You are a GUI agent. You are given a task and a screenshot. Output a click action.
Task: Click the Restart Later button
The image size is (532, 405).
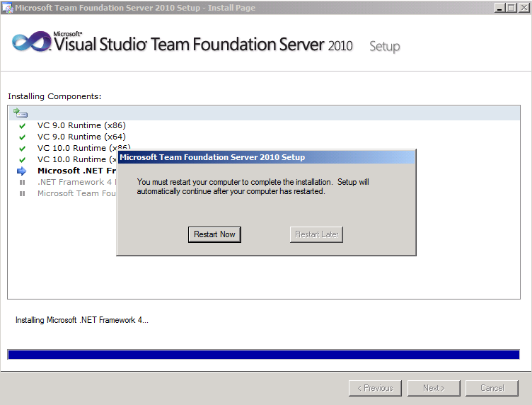point(316,234)
